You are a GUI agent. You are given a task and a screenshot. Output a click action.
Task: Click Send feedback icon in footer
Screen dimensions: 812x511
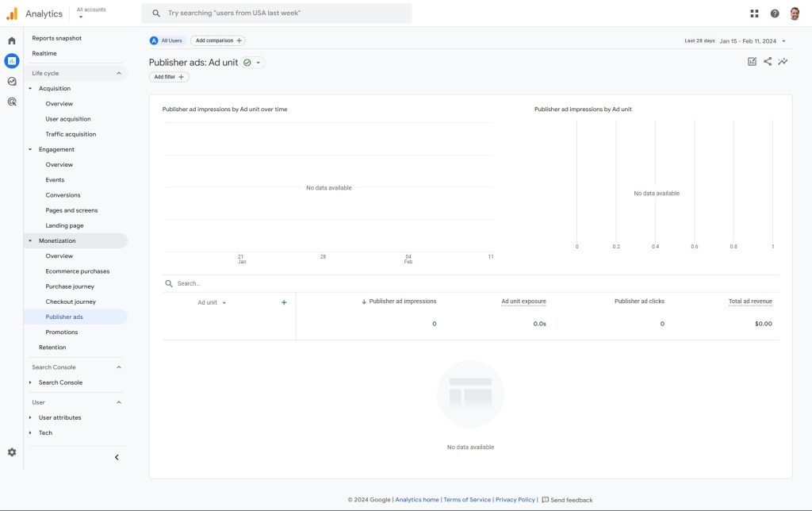[x=545, y=500]
